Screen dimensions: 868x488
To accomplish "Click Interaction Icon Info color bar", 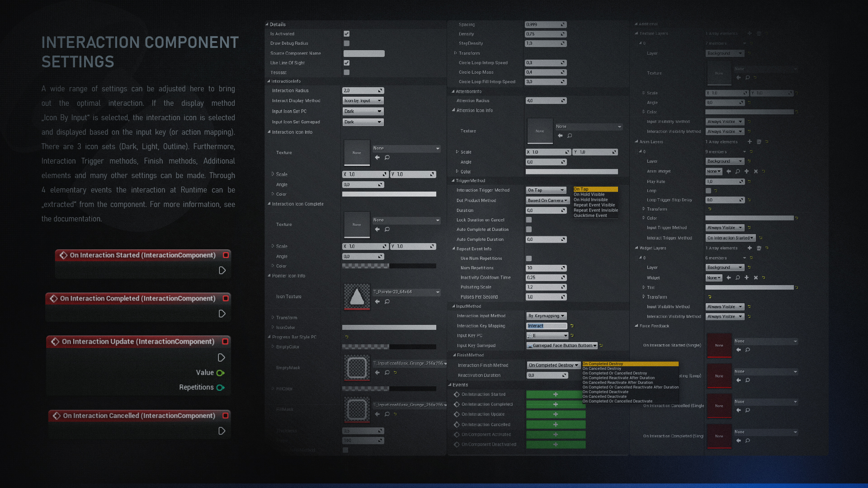I will point(389,194).
